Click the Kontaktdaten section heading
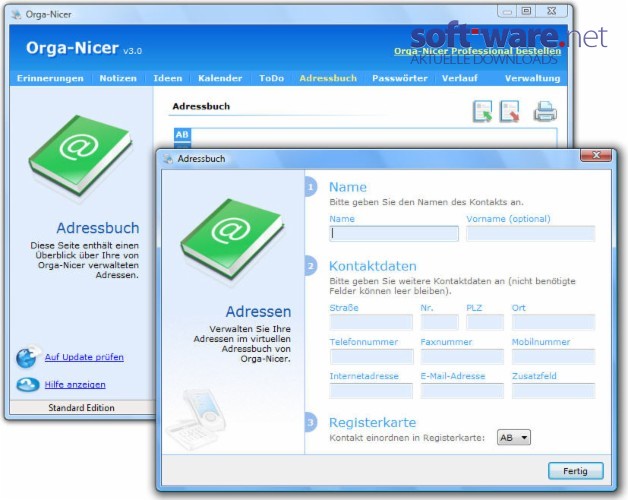Viewport: 628px width, 500px height. pos(372,266)
